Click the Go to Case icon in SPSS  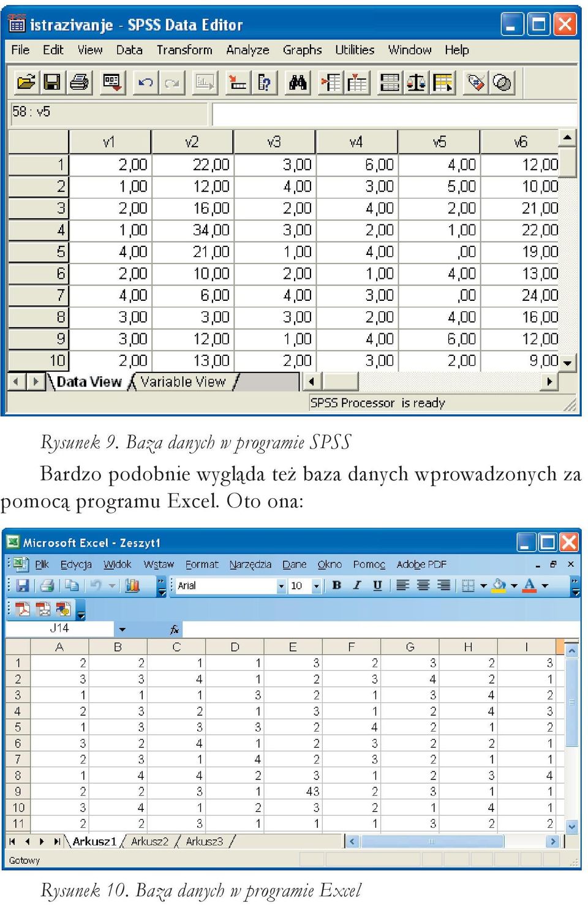[238, 82]
